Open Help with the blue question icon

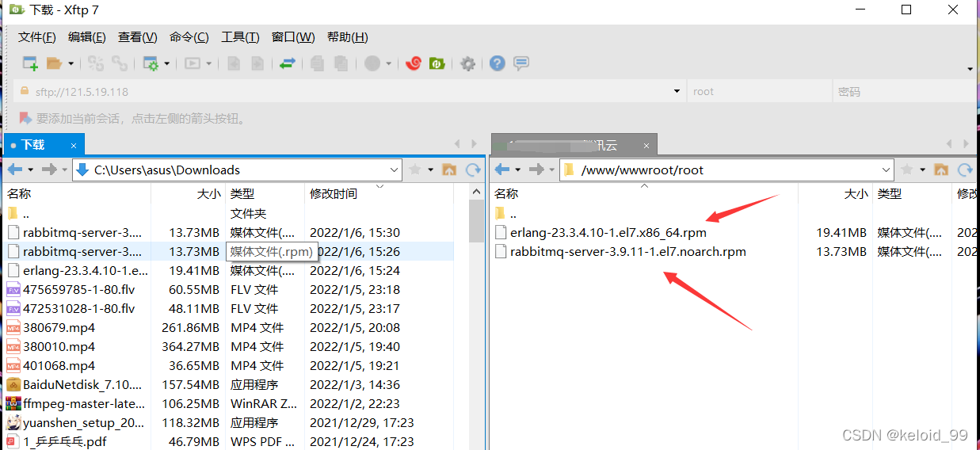coord(497,63)
